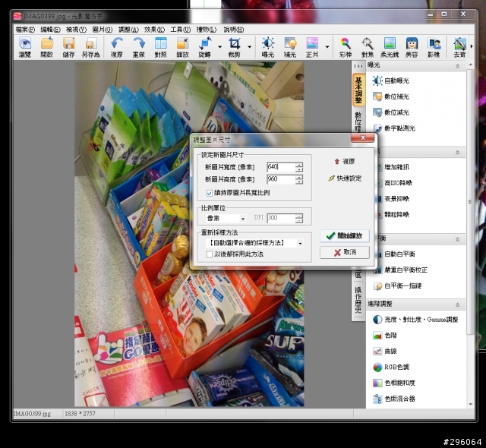Open dropdown arrow next to 正片

327,47
